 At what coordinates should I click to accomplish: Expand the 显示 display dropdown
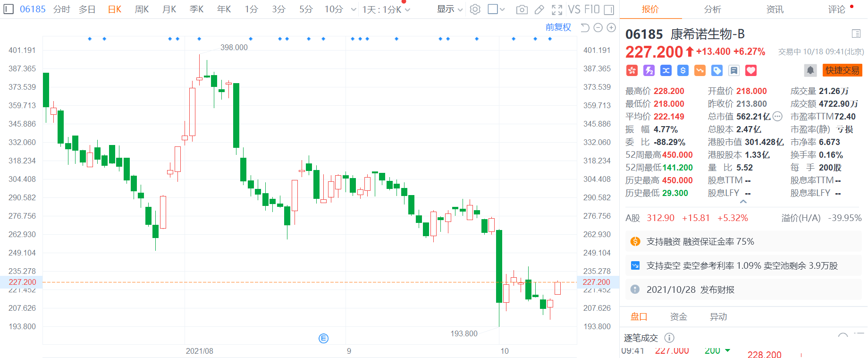[x=449, y=9]
